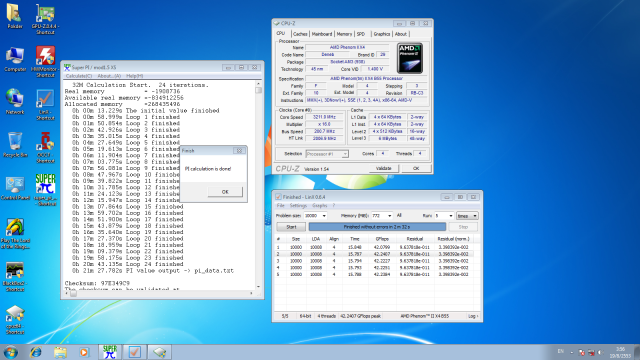Open the times unit dropdown in LinX

(467, 216)
